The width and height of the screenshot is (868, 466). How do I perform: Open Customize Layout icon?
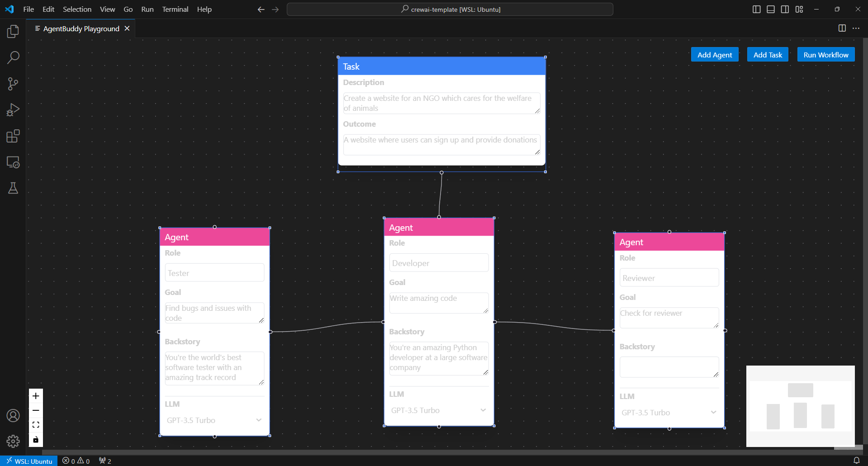pyautogui.click(x=799, y=9)
